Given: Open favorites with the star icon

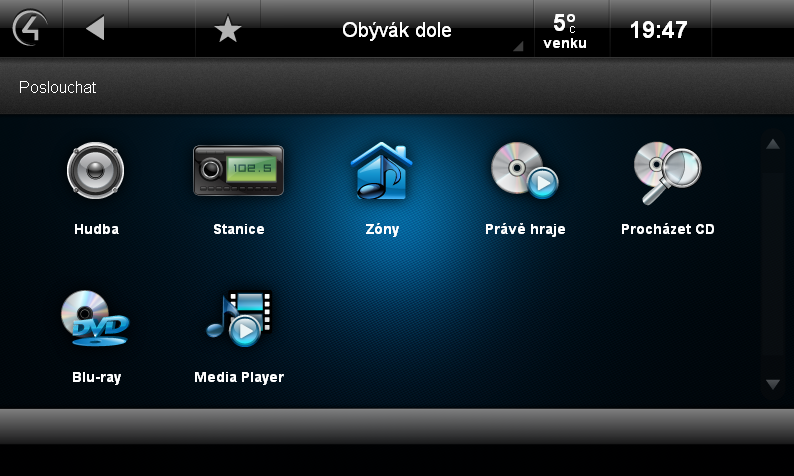Looking at the screenshot, I should tap(228, 29).
